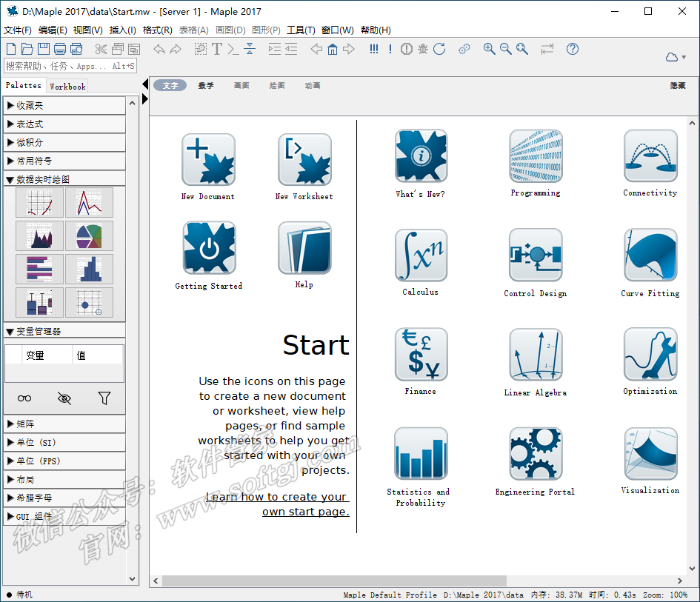Navigate forward with the right arrow icon
Viewport: 700px width, 602px height.
[x=349, y=49]
